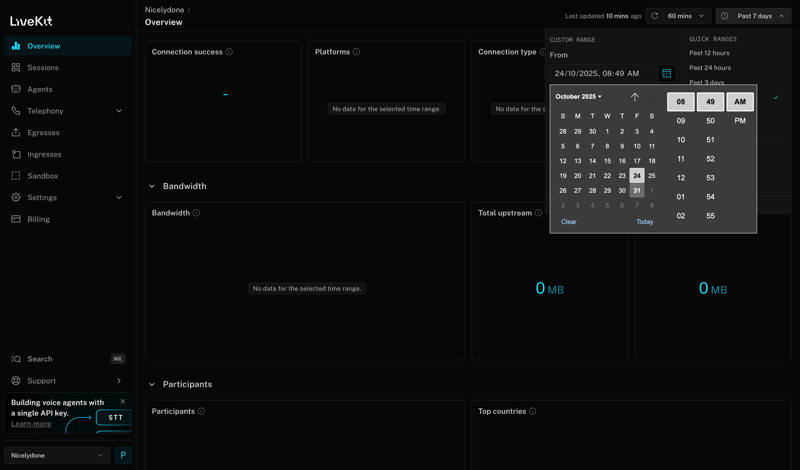800x470 pixels.
Task: Expand the Support submenu arrow
Action: 119,381
